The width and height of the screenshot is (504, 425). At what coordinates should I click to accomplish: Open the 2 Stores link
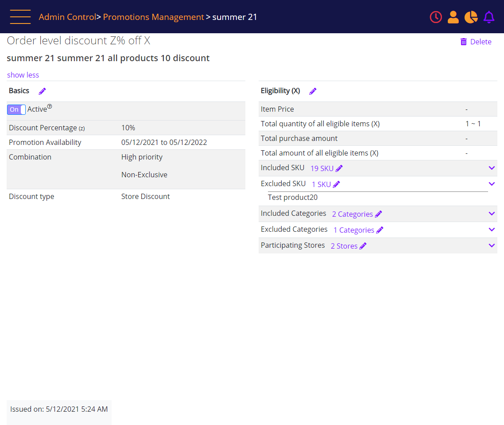pos(344,246)
